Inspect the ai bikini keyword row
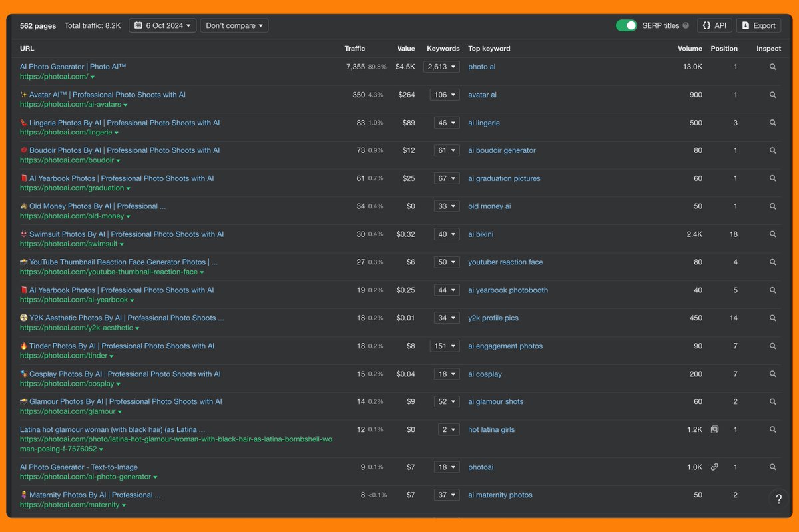799x532 pixels. (x=772, y=234)
